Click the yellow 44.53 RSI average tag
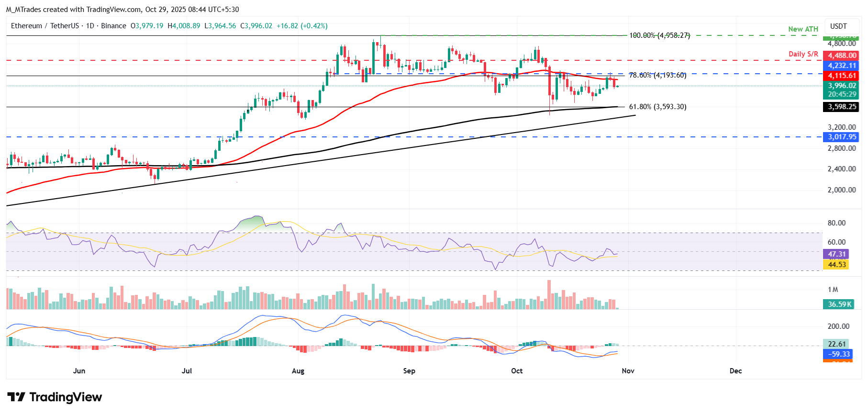Viewport: 868px width, 415px height. [x=836, y=265]
